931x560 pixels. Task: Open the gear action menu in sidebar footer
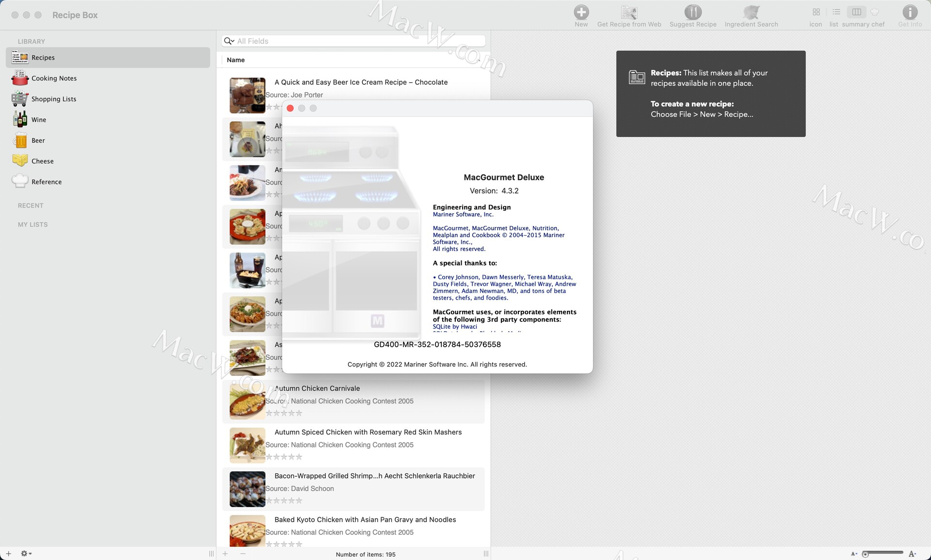26,554
